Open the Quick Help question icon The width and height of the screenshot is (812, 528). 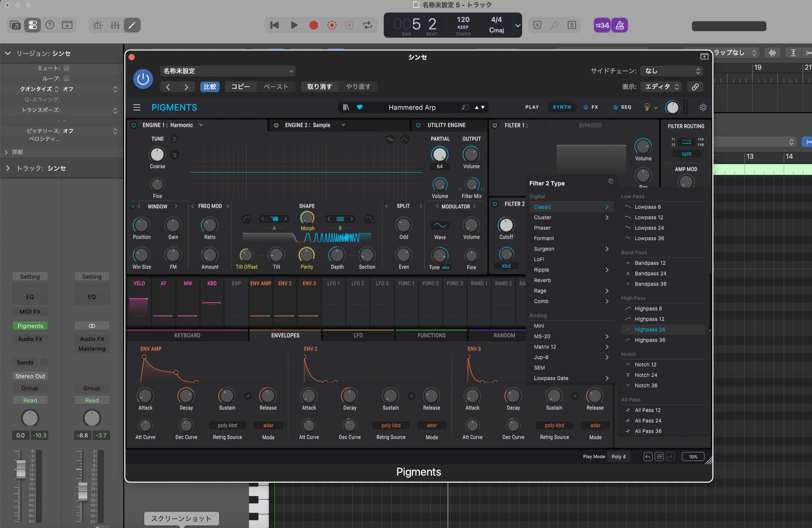[x=50, y=25]
